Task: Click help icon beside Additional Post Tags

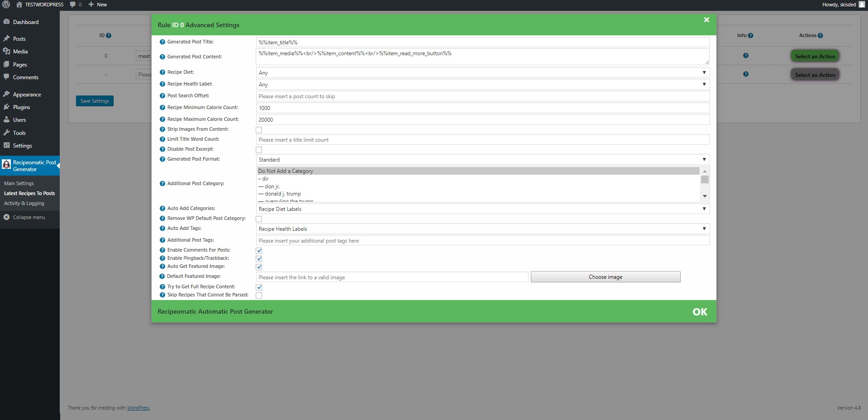Action: 162,240
